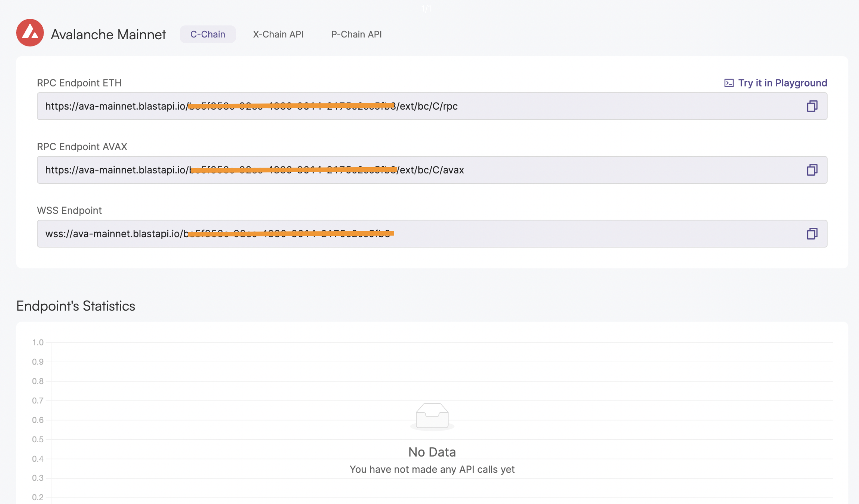Image resolution: width=859 pixels, height=504 pixels.
Task: Click the Playground terminal icon
Action: coord(729,83)
